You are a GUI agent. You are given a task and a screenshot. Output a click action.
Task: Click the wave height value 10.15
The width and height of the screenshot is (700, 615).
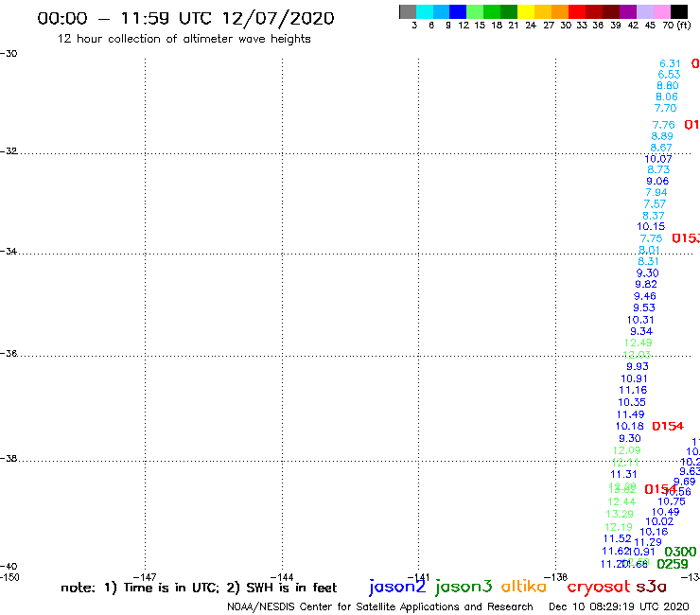click(x=651, y=226)
